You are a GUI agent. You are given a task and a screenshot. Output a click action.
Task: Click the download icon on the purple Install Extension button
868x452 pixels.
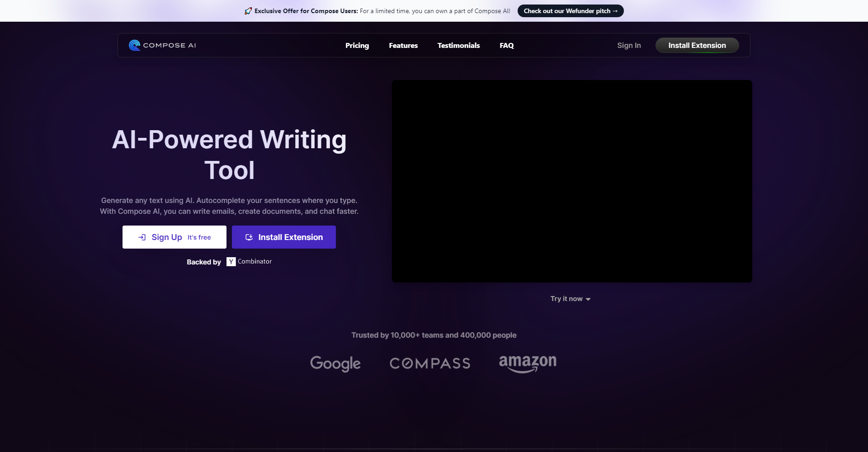(249, 237)
